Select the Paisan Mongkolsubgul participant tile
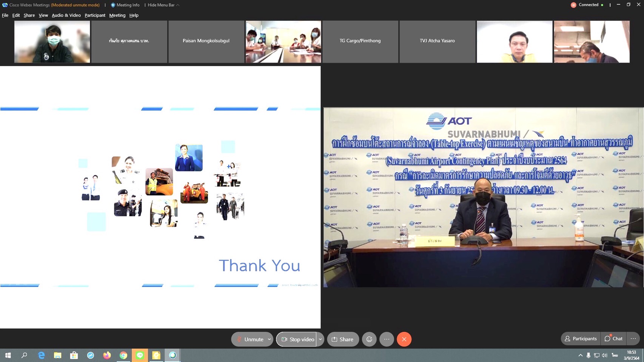The height and width of the screenshot is (362, 644). (206, 41)
